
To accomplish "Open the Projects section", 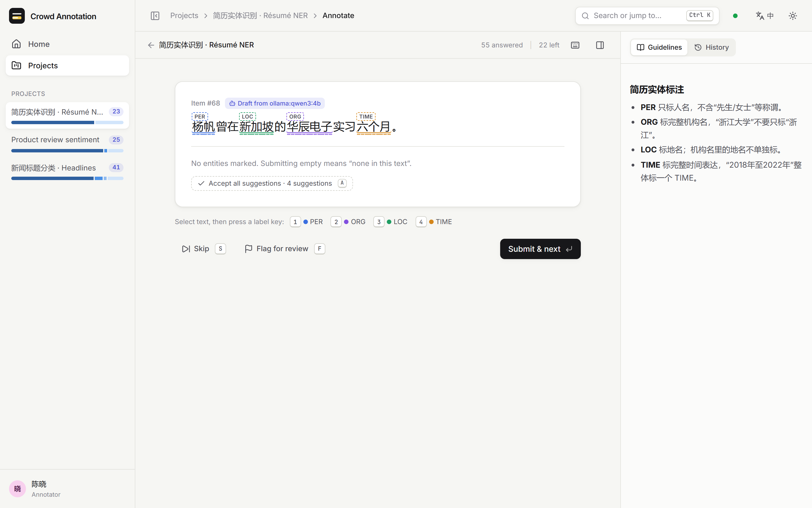I will 67,65.
